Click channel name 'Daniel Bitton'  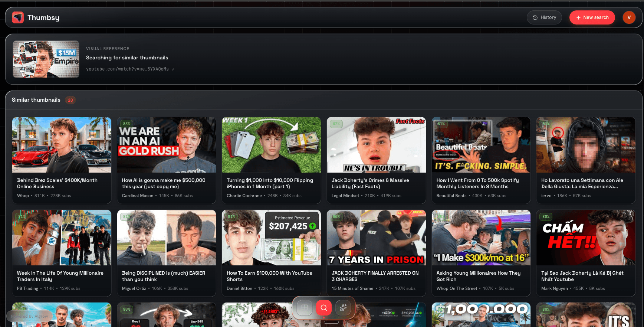(239, 288)
